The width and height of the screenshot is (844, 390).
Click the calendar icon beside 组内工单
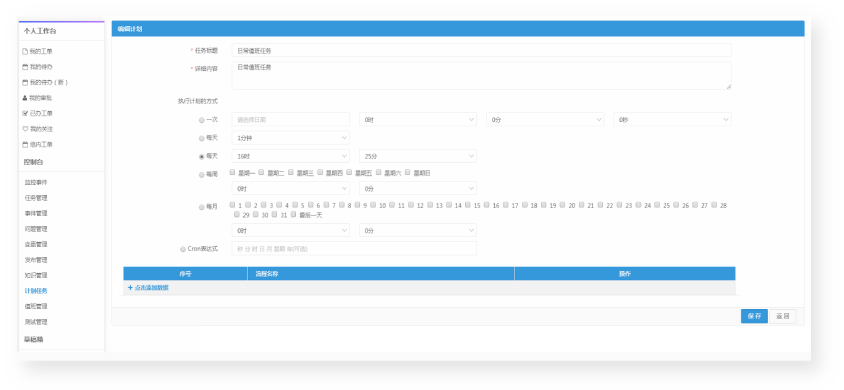[x=25, y=145]
